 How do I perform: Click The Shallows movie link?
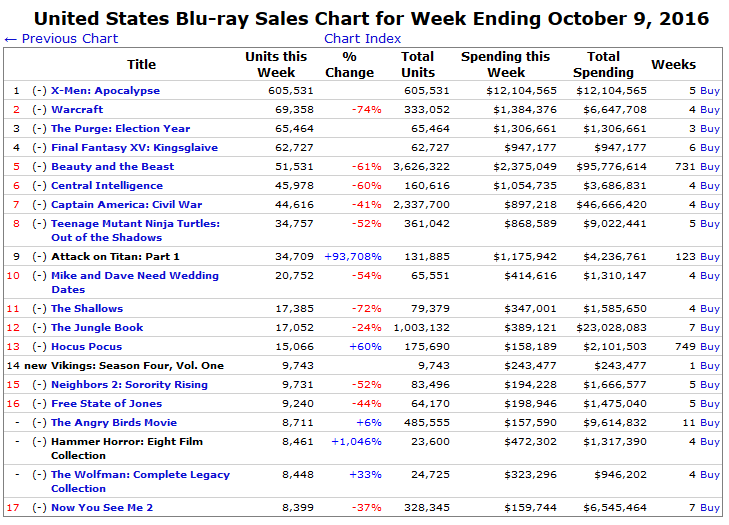pyautogui.click(x=87, y=309)
